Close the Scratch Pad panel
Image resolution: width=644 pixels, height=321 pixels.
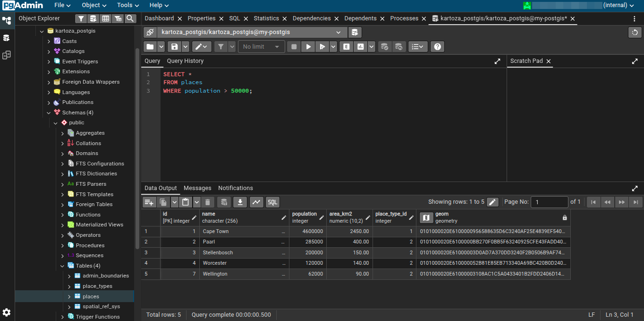(548, 61)
